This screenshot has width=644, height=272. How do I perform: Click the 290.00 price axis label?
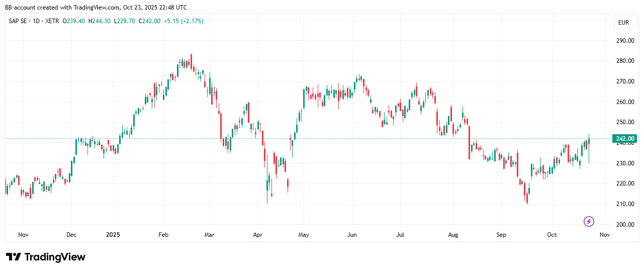coord(625,40)
